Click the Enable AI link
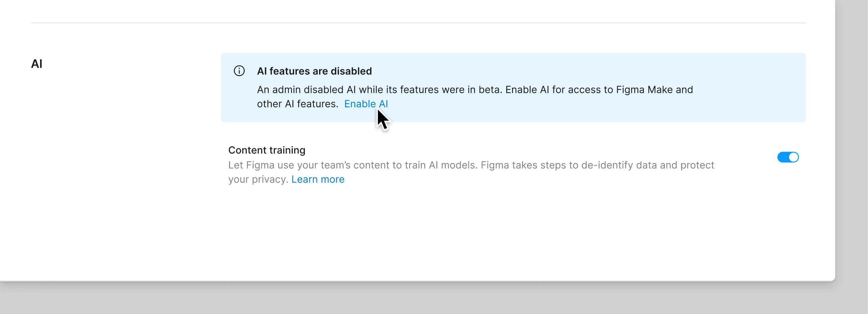Viewport: 868px width, 314px height. (x=366, y=104)
